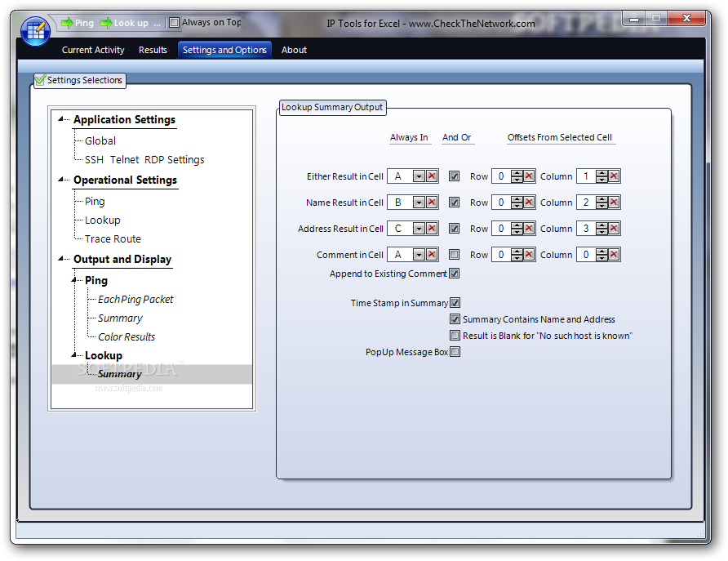Adjust Row stepper for Name Result
The width and height of the screenshot is (728, 561).
[517, 203]
